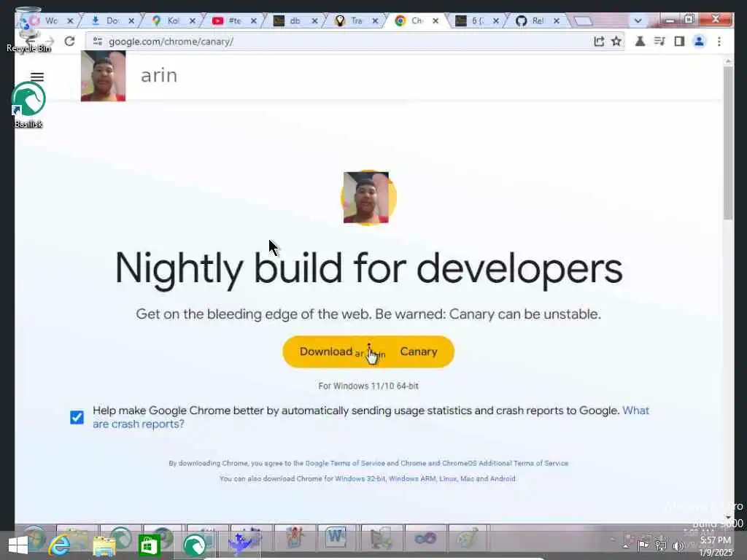This screenshot has height=560, width=747.
Task: Click the 'Nightly build for developers' headline
Action: 368,269
